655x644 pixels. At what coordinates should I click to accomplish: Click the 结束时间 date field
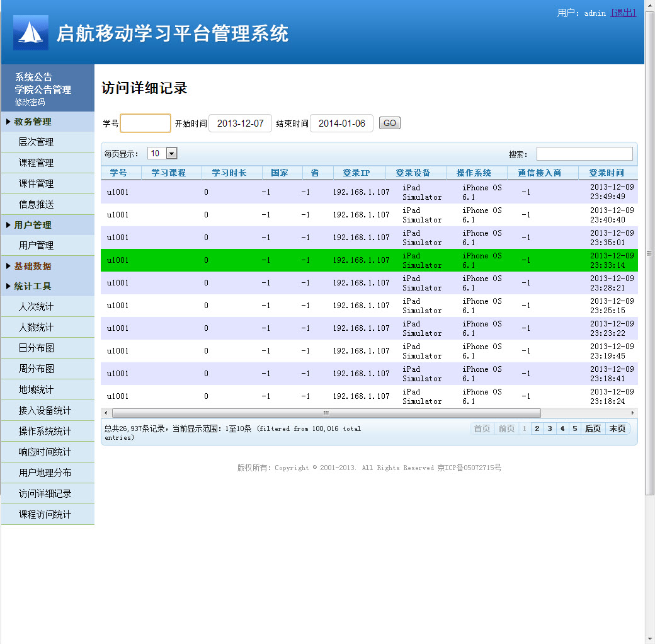(x=342, y=124)
